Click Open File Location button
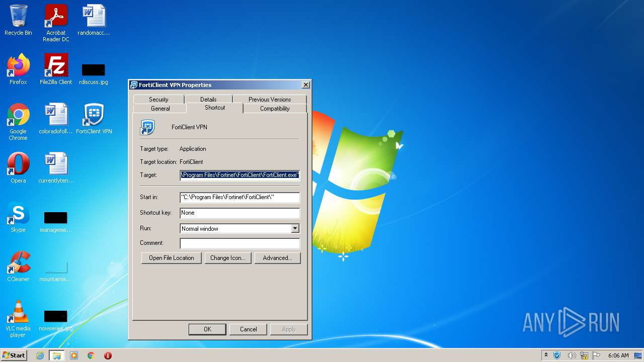The width and height of the screenshot is (644, 362). tap(172, 258)
